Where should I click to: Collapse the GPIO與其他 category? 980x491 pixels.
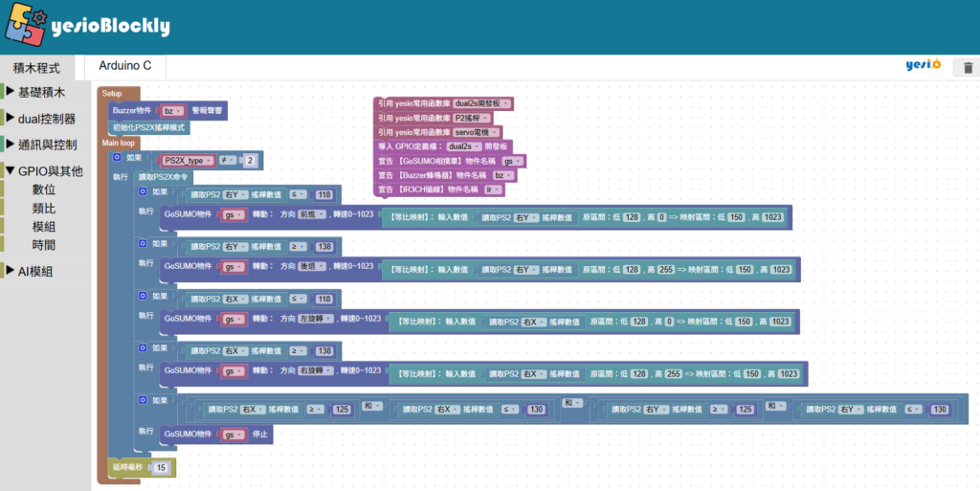point(50,171)
